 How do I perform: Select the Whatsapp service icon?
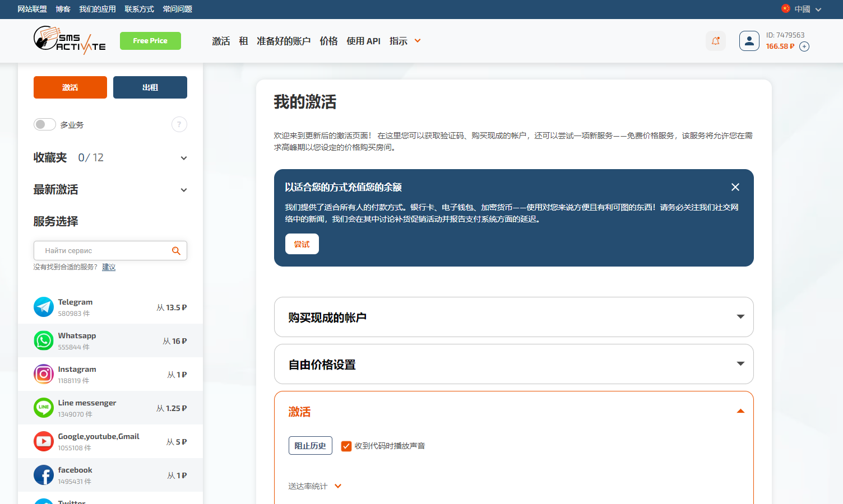point(44,340)
